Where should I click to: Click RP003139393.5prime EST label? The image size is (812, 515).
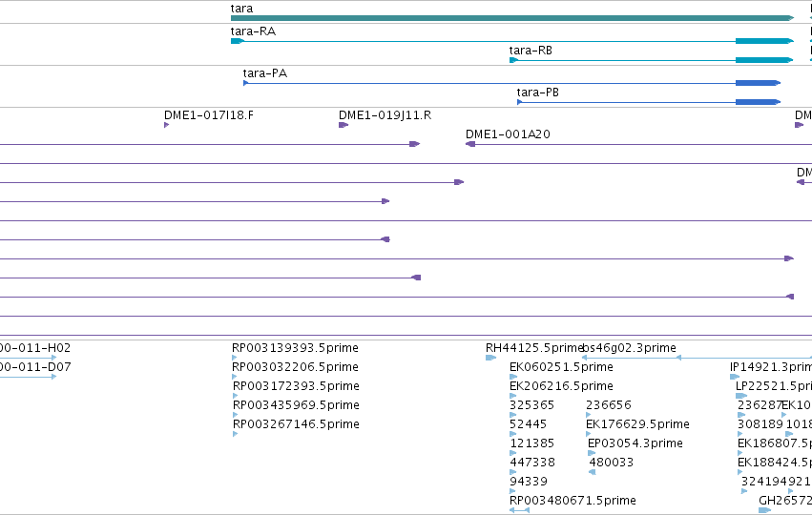click(x=295, y=348)
